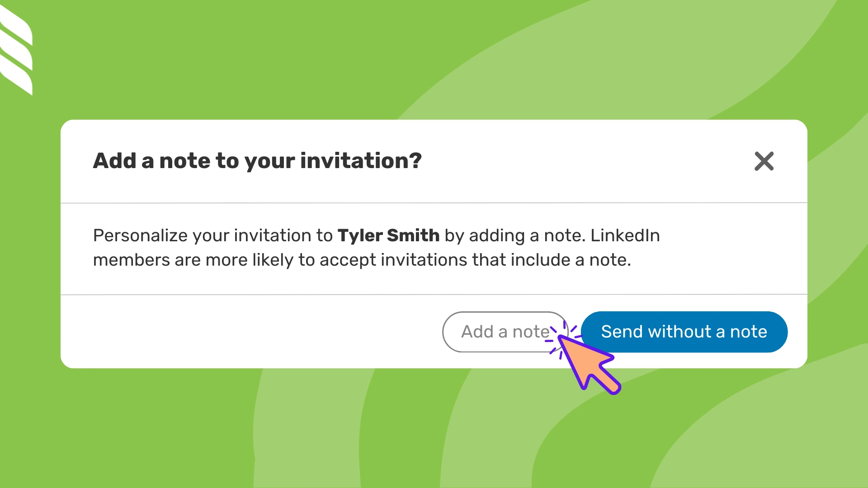This screenshot has width=868, height=488.
Task: Click the divider line above the buttons
Action: pyautogui.click(x=434, y=295)
